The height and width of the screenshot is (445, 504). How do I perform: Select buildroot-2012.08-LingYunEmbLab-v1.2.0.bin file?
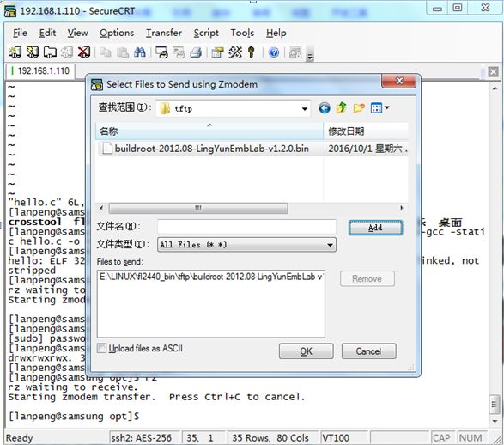(x=205, y=149)
